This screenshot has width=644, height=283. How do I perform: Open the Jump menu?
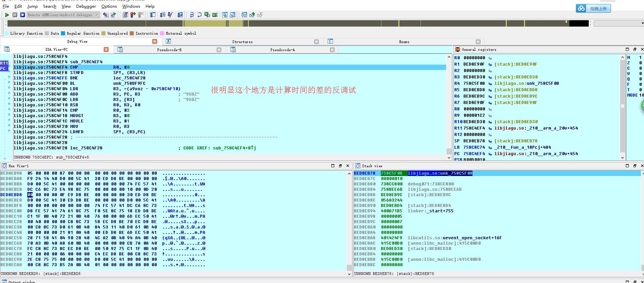coord(32,6)
